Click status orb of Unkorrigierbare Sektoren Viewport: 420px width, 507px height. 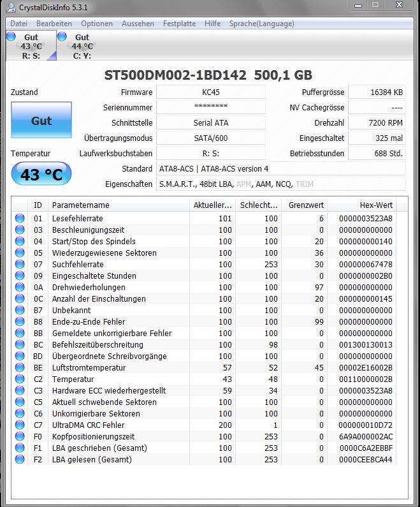tap(20, 413)
